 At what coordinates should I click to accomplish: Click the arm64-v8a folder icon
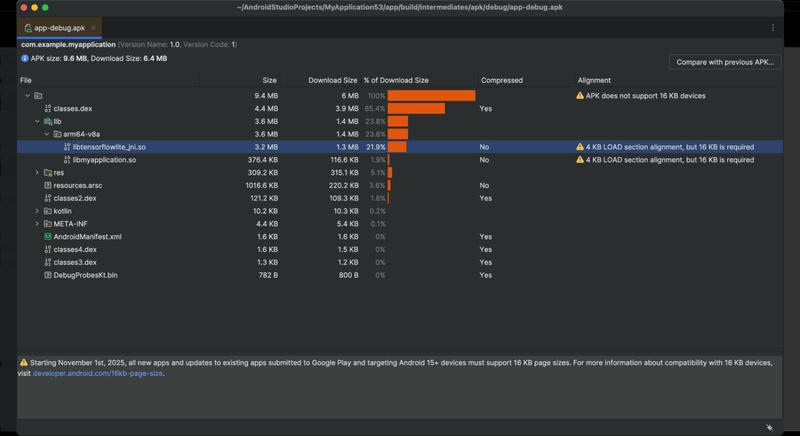pyautogui.click(x=57, y=134)
